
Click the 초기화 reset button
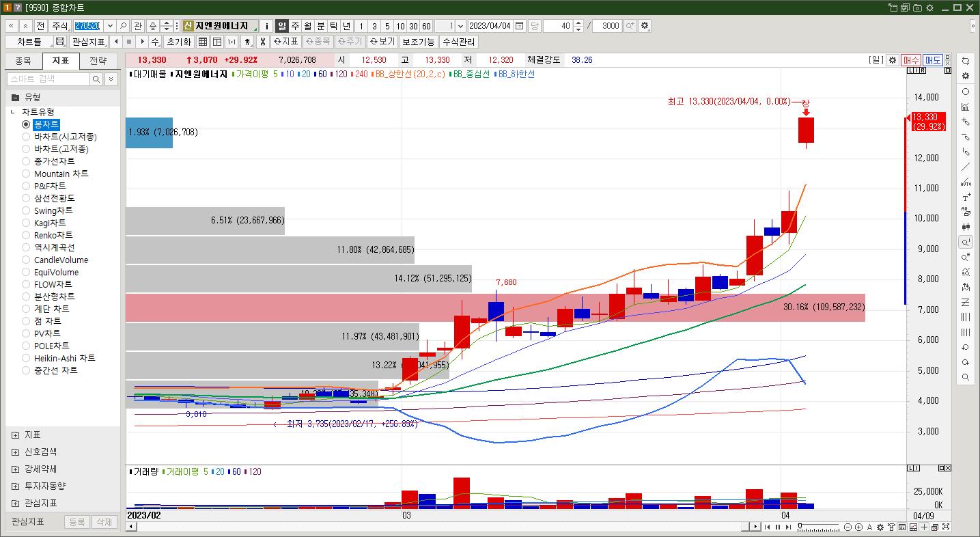click(x=179, y=42)
